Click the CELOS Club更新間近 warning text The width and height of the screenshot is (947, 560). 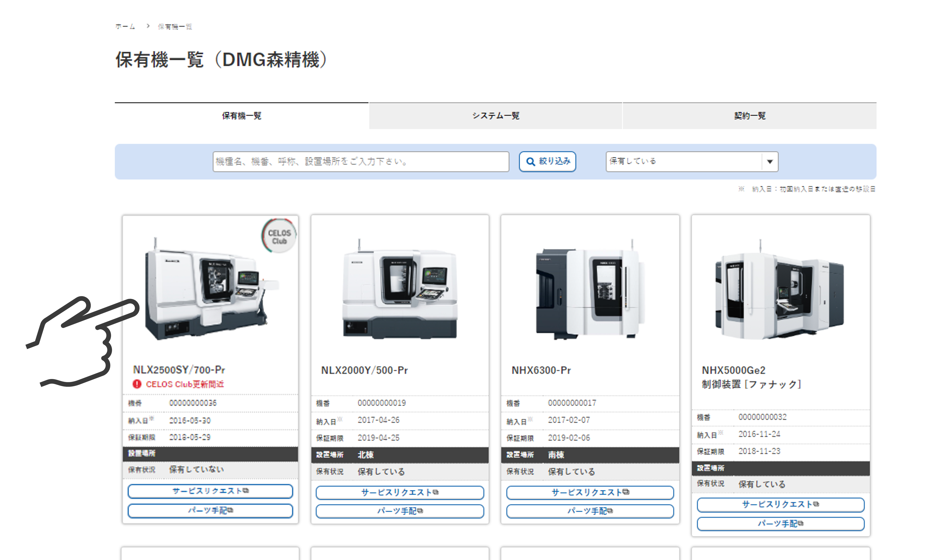click(185, 384)
